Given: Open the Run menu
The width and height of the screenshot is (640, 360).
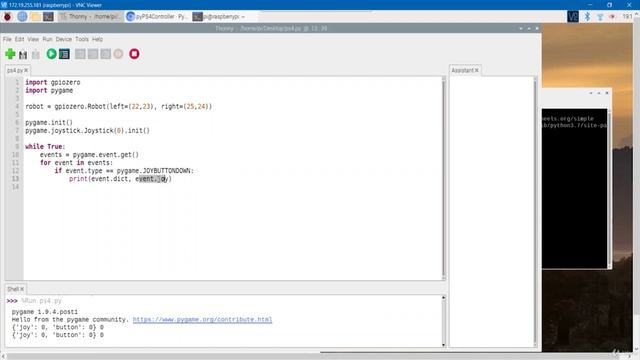Looking at the screenshot, I should click(x=47, y=39).
